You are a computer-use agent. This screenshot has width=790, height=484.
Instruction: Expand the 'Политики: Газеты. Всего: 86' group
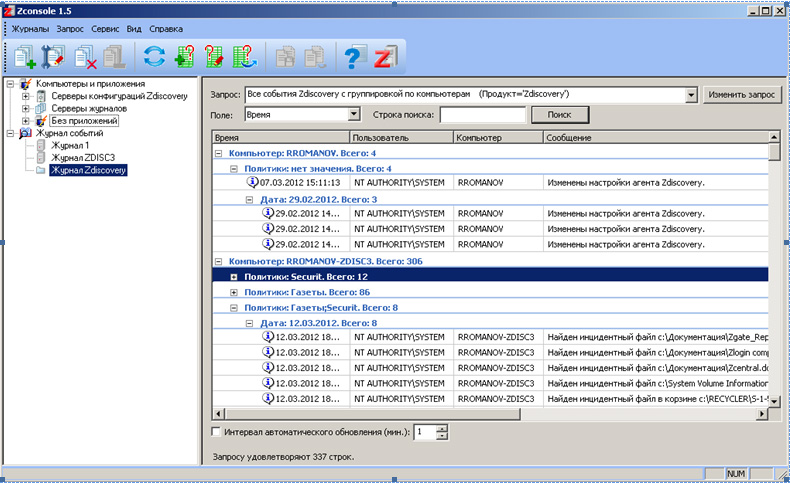coord(235,292)
